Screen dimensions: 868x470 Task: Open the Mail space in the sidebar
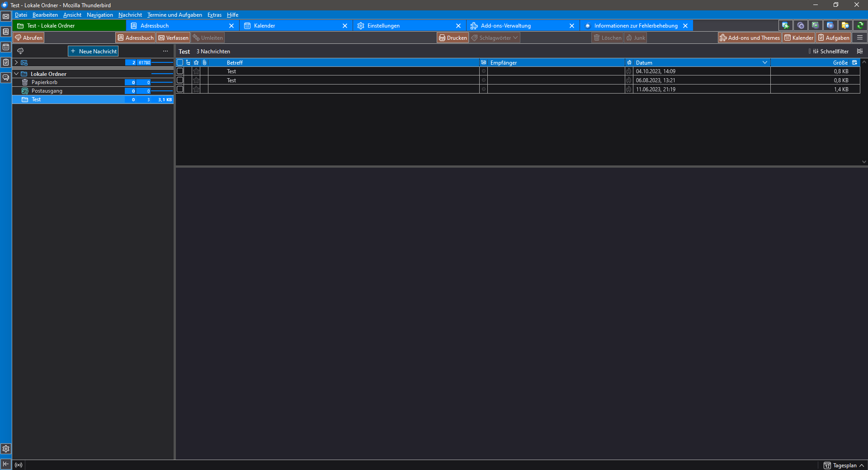[6, 17]
